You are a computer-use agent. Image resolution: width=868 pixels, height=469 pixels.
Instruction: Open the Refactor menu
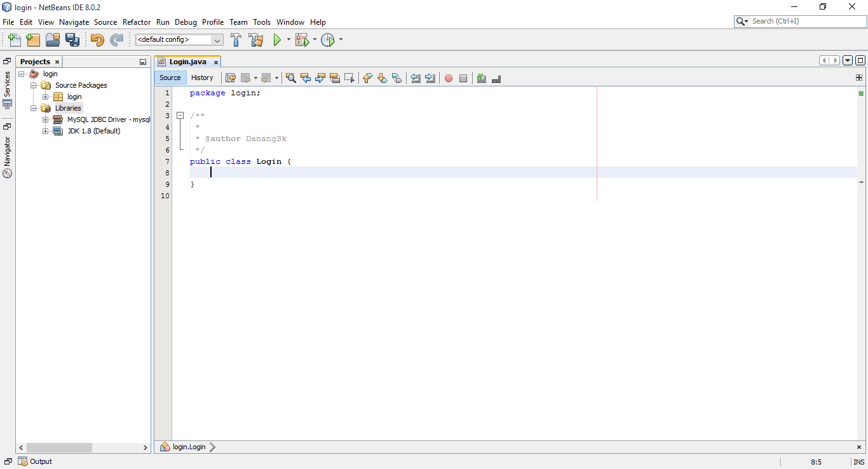[x=137, y=22]
